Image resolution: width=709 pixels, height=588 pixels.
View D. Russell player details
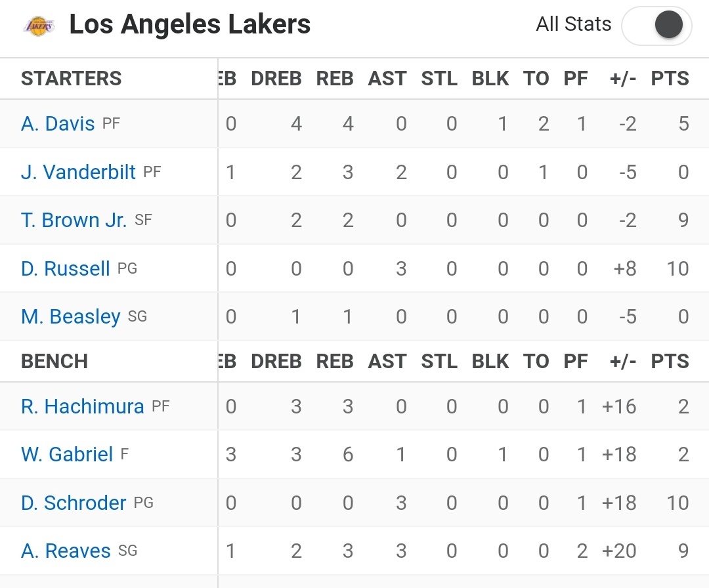66,268
